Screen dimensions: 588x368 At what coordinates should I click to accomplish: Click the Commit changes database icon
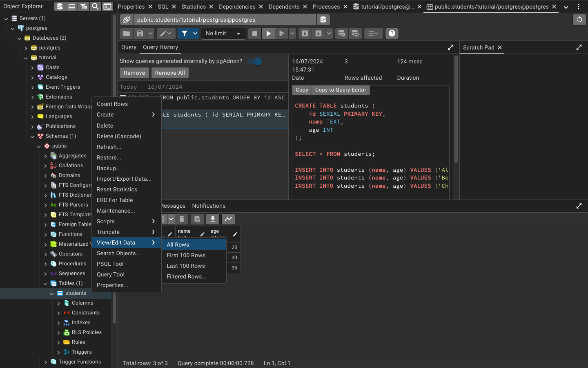point(341,34)
